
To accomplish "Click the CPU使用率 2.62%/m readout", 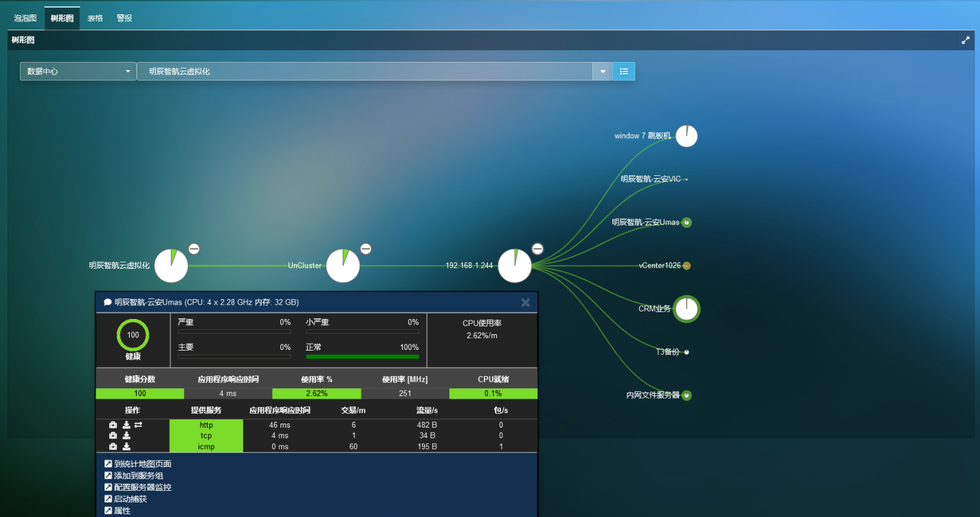I will tap(482, 329).
